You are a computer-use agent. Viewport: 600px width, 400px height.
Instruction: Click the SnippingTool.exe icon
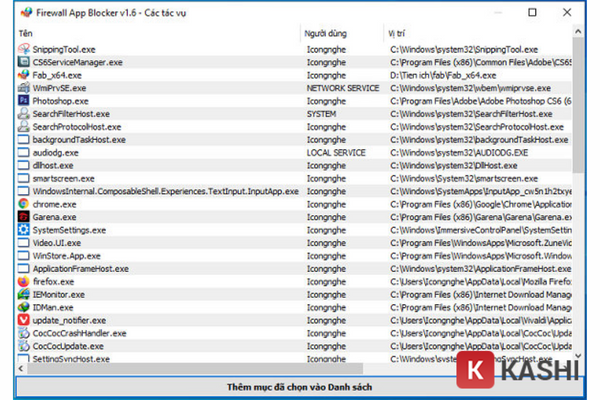24,49
